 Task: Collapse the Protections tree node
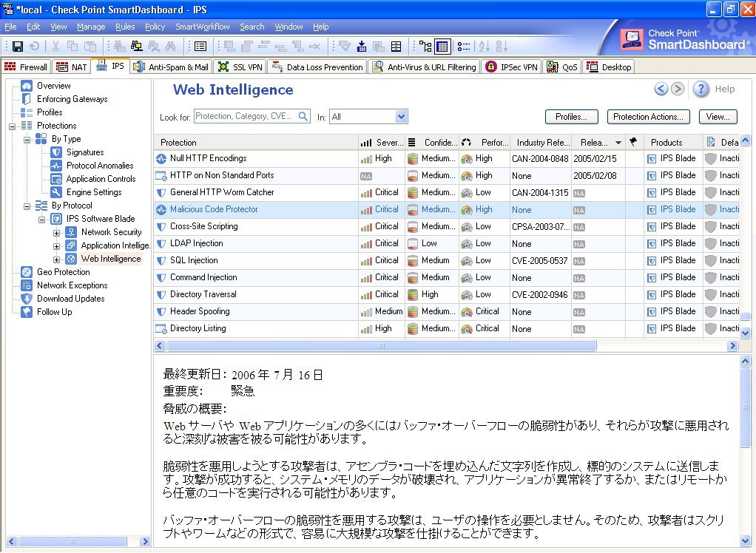click(12, 126)
